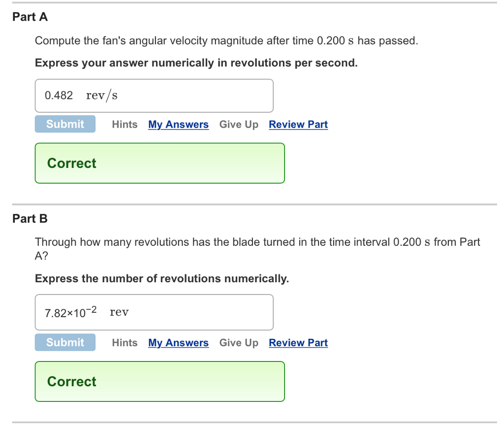Click the Part A heading
The width and height of the screenshot is (504, 428).
(30, 17)
